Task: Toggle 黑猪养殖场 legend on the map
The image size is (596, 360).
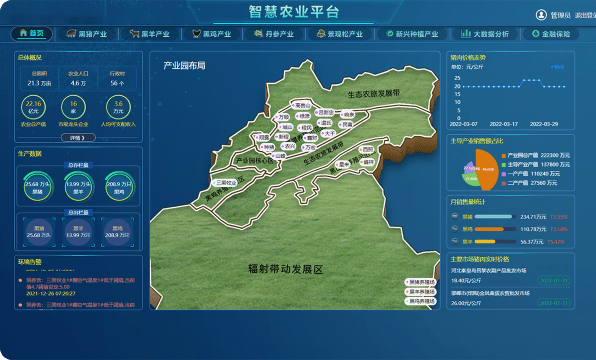Action: [x=420, y=282]
